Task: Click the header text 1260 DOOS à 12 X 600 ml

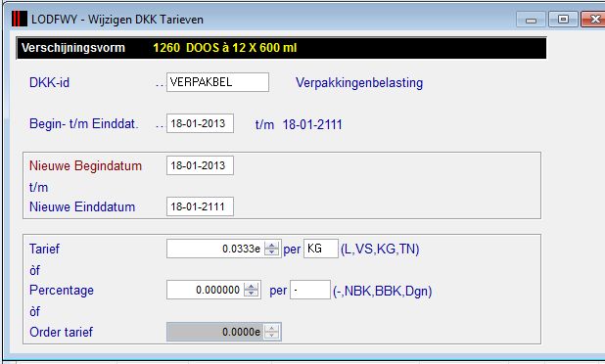Action: [x=224, y=48]
